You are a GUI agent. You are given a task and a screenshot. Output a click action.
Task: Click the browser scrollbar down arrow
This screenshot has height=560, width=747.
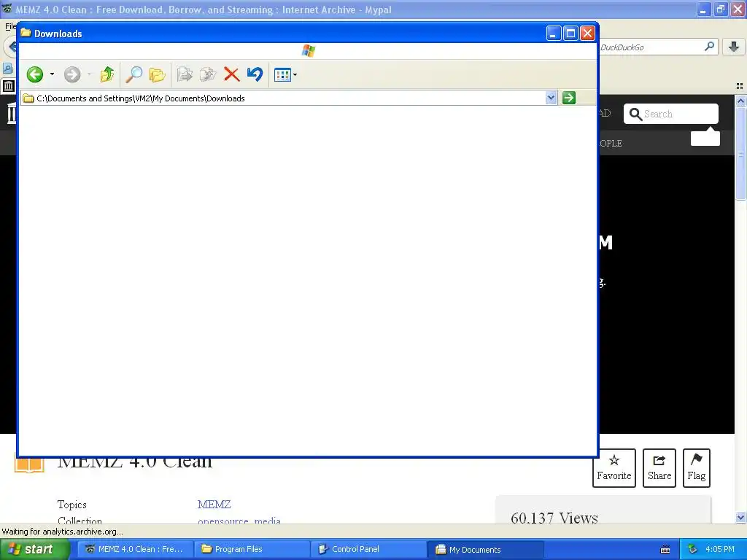coord(740,517)
